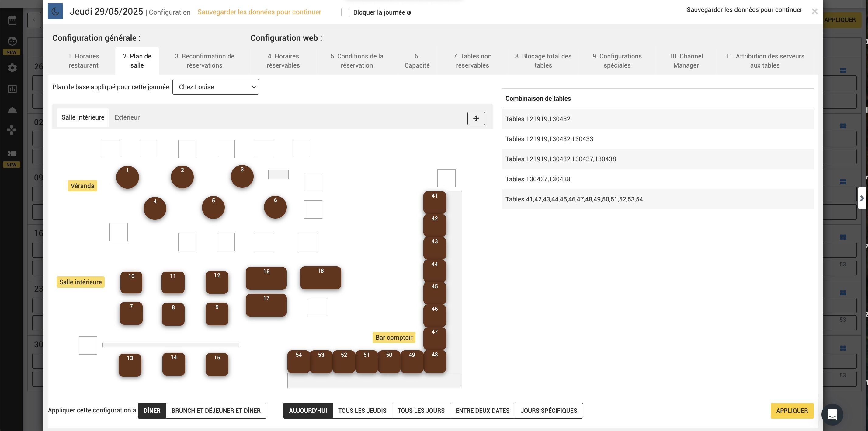Click the Bloquer la journée info icon
This screenshot has width=868, height=431.
coord(409,13)
